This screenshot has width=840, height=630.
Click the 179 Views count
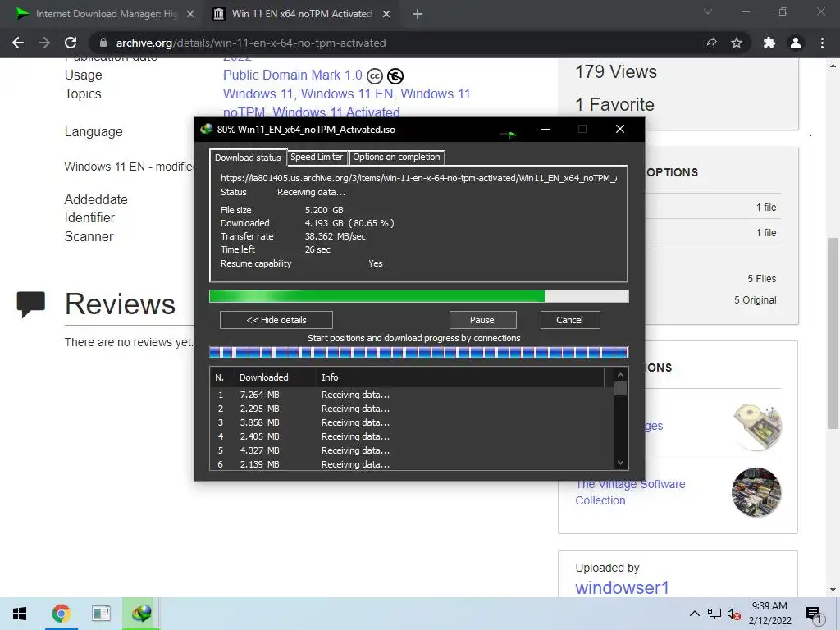[x=616, y=72]
